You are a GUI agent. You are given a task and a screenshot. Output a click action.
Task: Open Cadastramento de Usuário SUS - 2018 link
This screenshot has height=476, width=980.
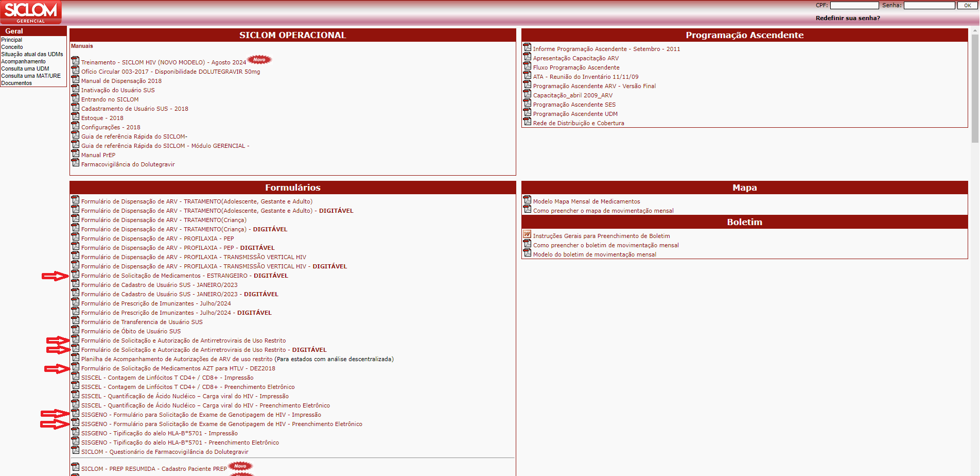[x=134, y=109]
